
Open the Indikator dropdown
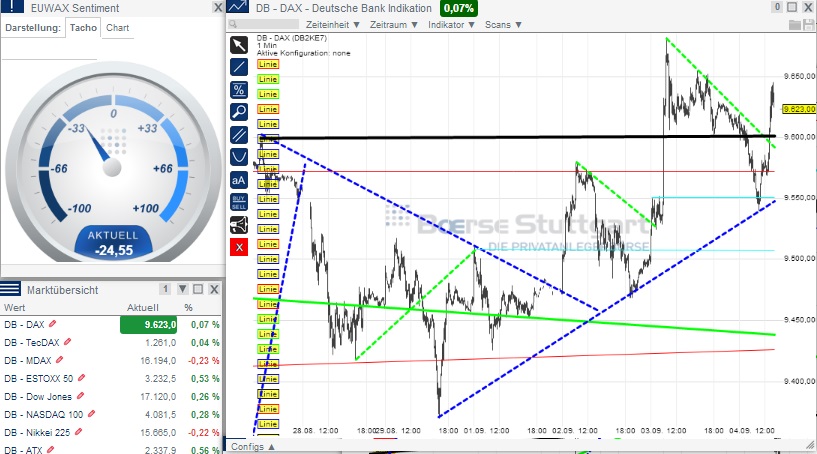(x=452, y=24)
